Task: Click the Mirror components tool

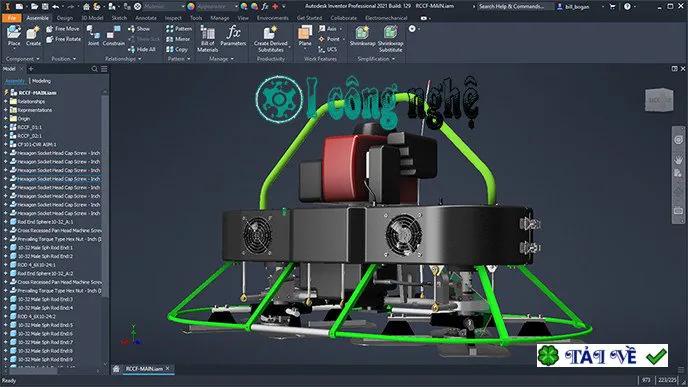Action: click(x=178, y=39)
